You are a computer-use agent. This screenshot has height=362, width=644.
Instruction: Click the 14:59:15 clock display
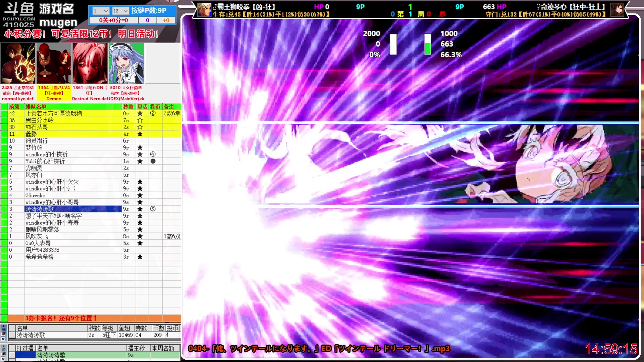611,349
